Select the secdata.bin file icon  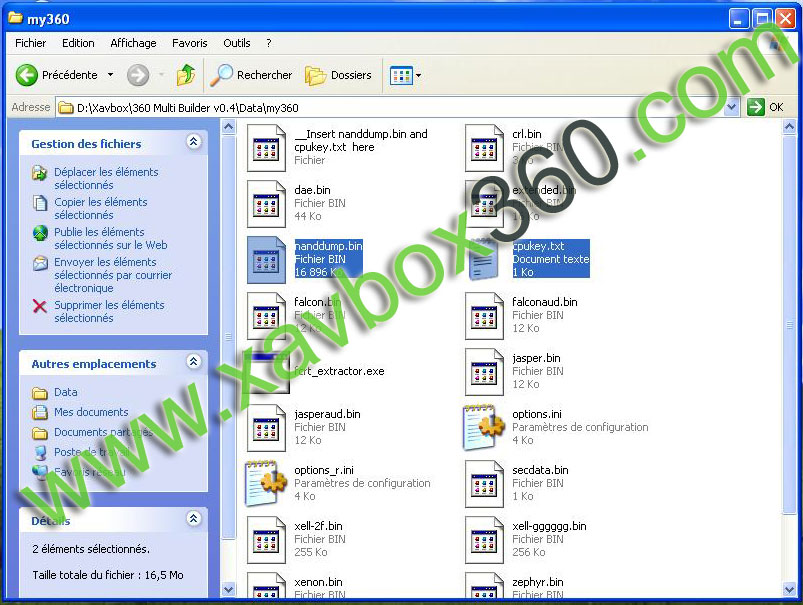tap(484, 484)
